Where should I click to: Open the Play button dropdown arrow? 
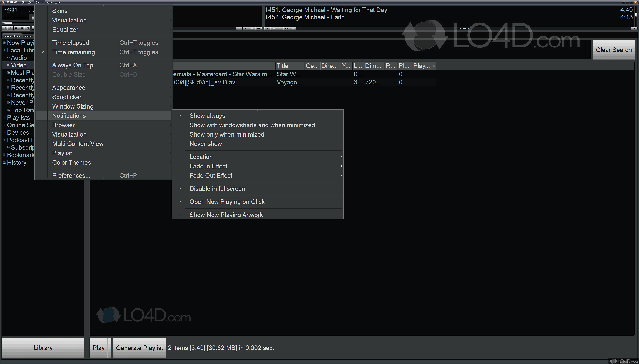point(109,348)
